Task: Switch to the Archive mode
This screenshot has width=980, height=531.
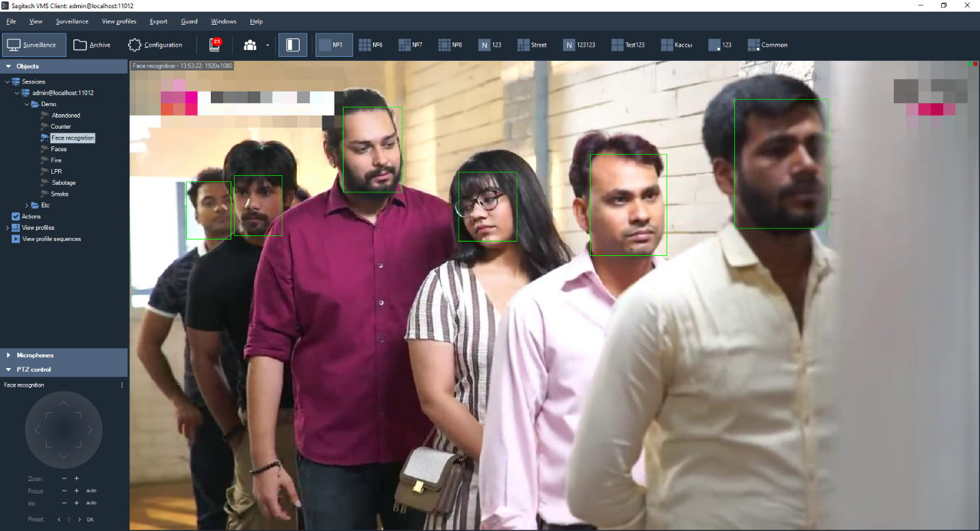Action: tap(92, 45)
